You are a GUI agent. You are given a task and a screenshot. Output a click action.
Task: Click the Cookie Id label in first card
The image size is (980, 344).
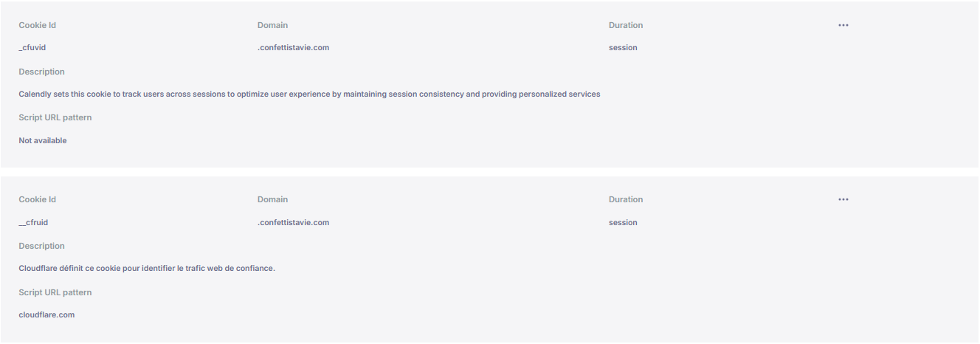click(x=37, y=25)
